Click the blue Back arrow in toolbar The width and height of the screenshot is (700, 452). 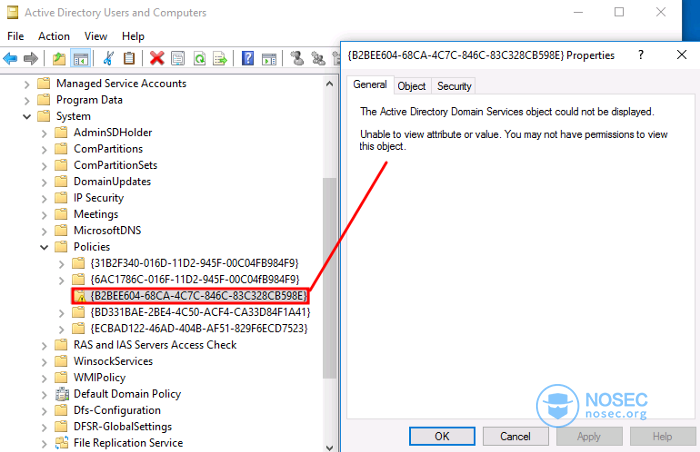(x=10, y=59)
